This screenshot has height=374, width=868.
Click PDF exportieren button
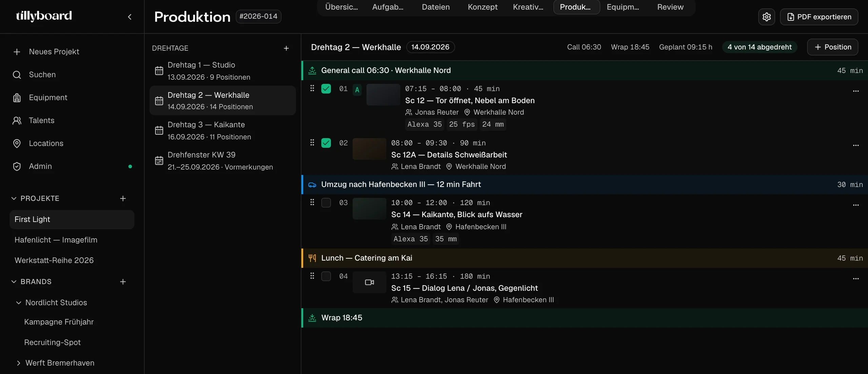[x=819, y=17]
